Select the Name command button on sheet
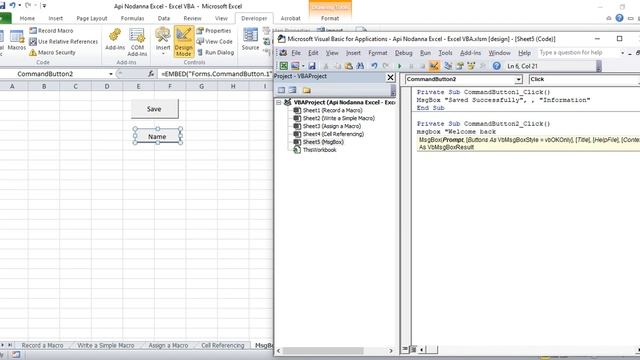This screenshot has height=360, width=640. (x=157, y=136)
